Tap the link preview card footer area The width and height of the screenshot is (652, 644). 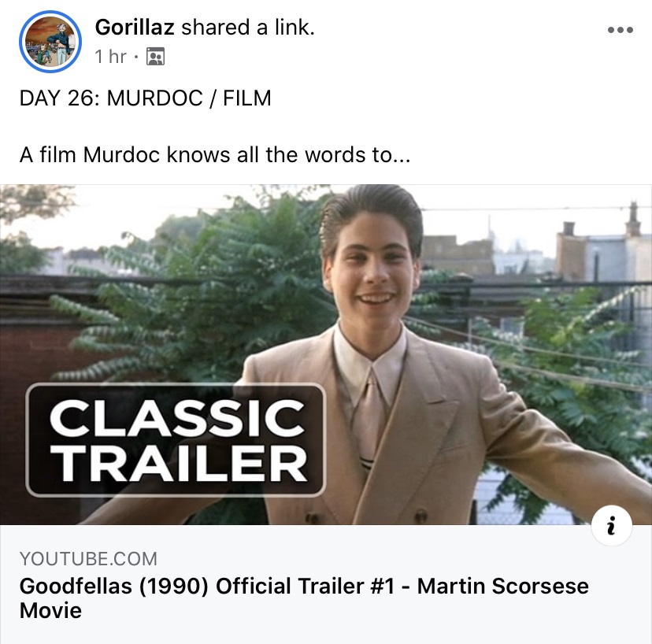(326, 584)
